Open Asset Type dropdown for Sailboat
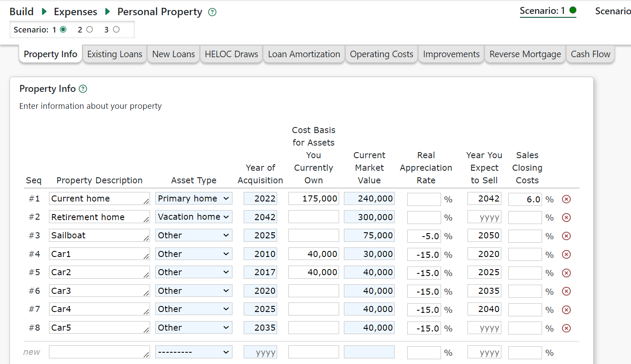This screenshot has height=364, width=631. [194, 235]
